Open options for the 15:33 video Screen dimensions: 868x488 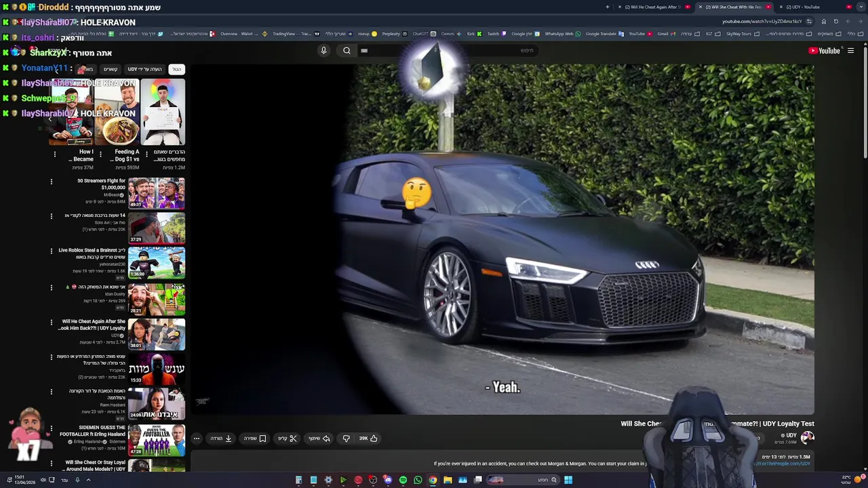[52, 357]
